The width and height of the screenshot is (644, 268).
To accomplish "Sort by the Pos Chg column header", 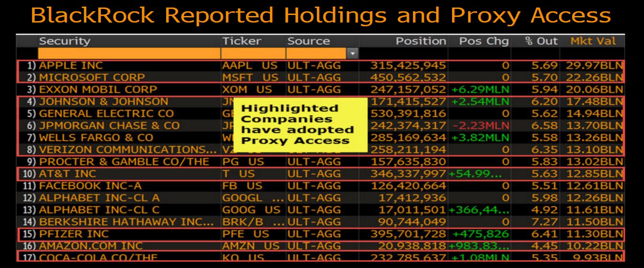I will coord(483,41).
